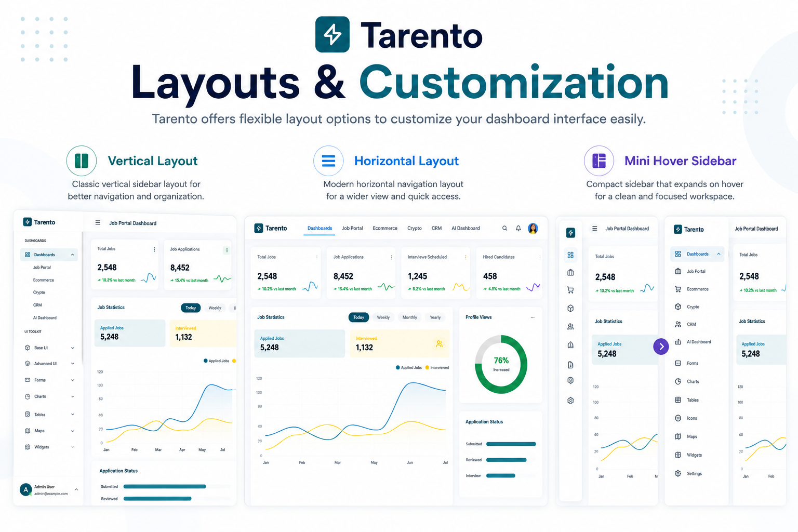Open CRM tab in horizontal navbar
Image resolution: width=798 pixels, height=532 pixels.
coord(436,229)
